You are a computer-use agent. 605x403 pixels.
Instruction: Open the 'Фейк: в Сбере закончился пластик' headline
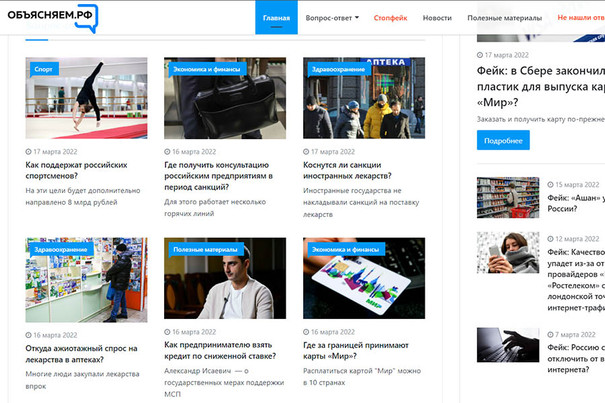coord(541,86)
